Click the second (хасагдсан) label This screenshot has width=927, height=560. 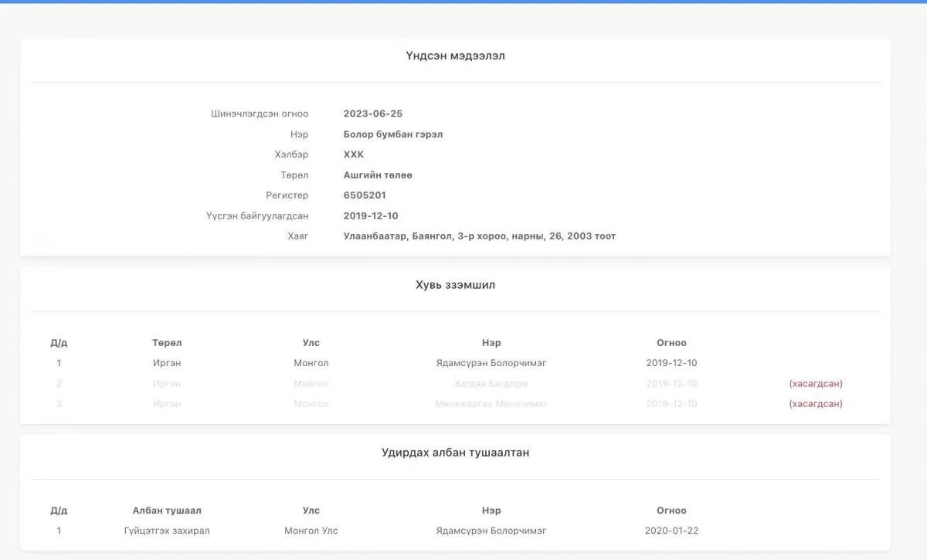coord(816,404)
